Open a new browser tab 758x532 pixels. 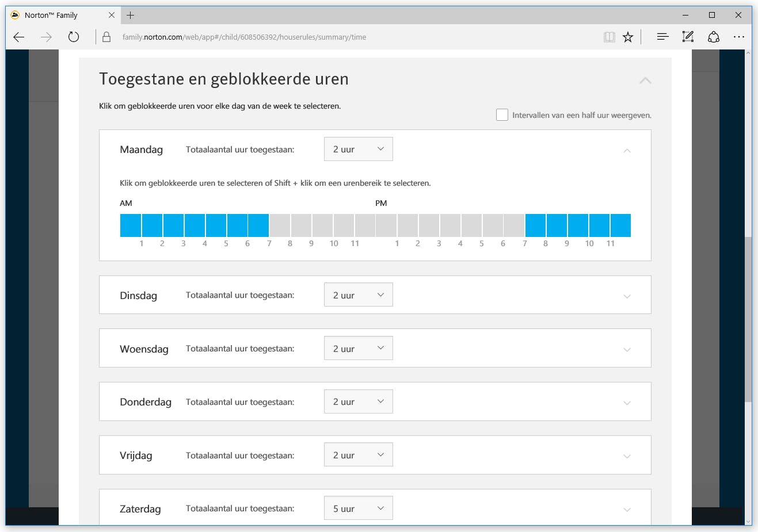coord(130,14)
